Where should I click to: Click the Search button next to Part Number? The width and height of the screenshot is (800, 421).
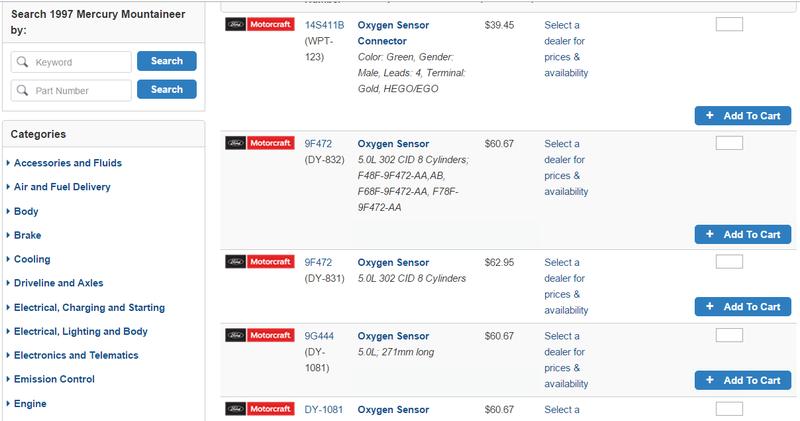tap(167, 89)
